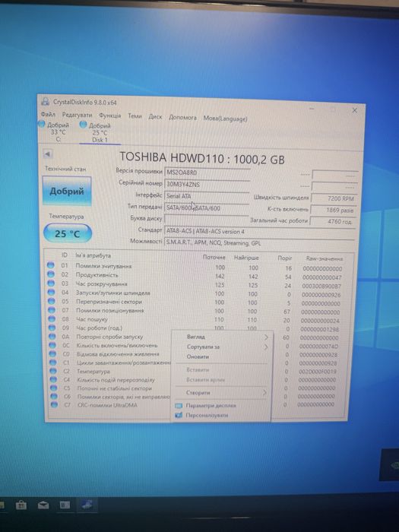Click status circle for C4 Кількість подій перерозподілу
The height and width of the screenshot is (532, 399).
(x=53, y=380)
